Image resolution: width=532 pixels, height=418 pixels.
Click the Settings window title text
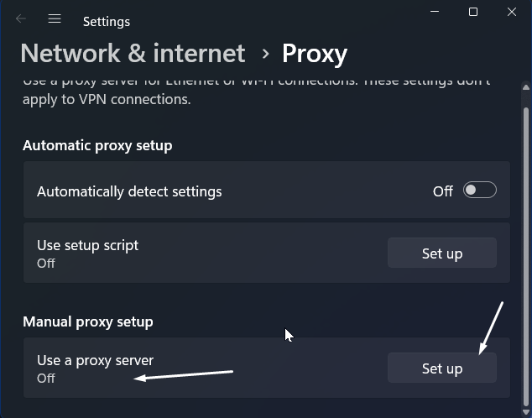[x=107, y=21]
